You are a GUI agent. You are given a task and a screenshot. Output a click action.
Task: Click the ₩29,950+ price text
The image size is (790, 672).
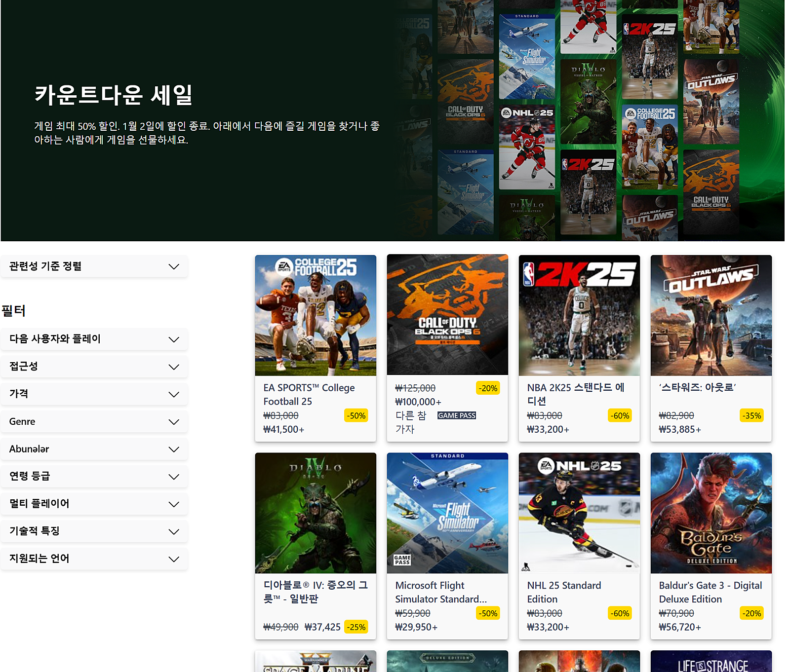tap(416, 627)
